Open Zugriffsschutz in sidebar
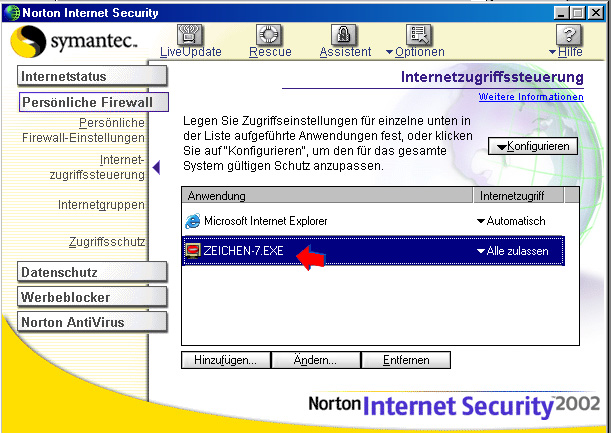The width and height of the screenshot is (611, 433). pyautogui.click(x=107, y=242)
